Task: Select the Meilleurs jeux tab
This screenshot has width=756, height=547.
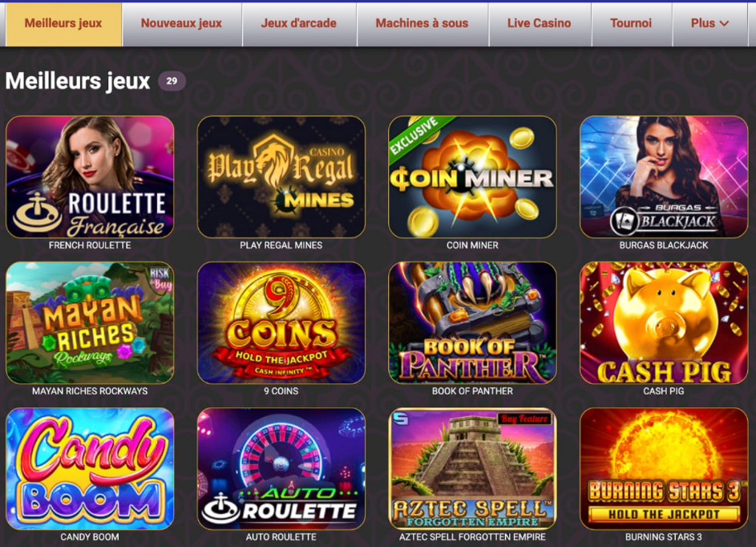Action: point(63,23)
